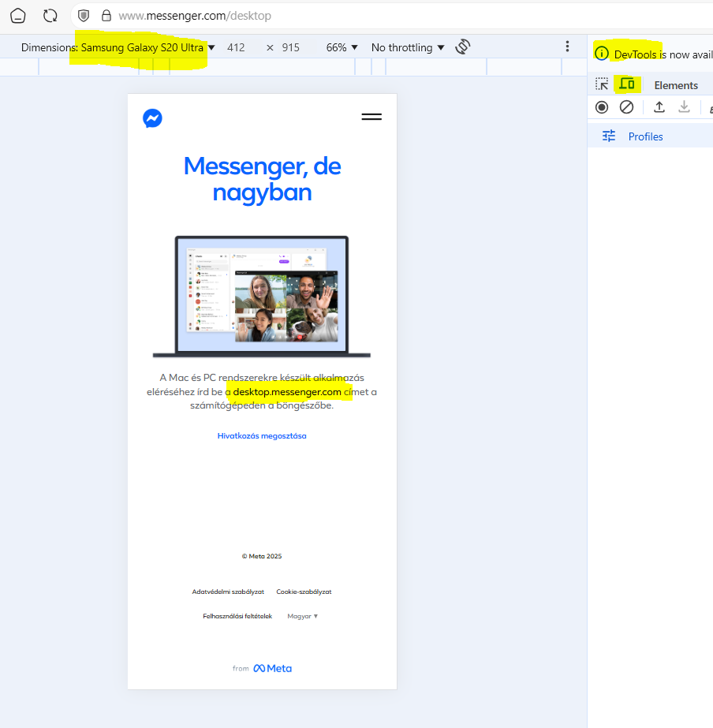Rotate the device orientation

click(463, 47)
